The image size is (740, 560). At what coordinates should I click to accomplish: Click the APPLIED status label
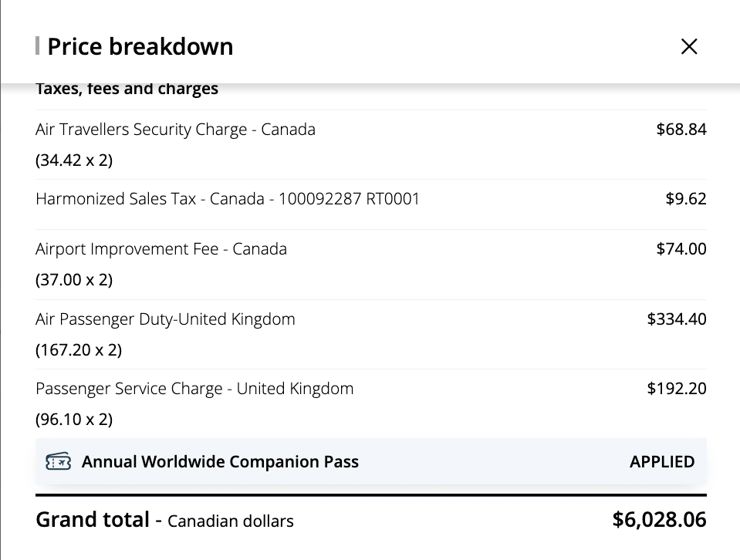(x=662, y=462)
